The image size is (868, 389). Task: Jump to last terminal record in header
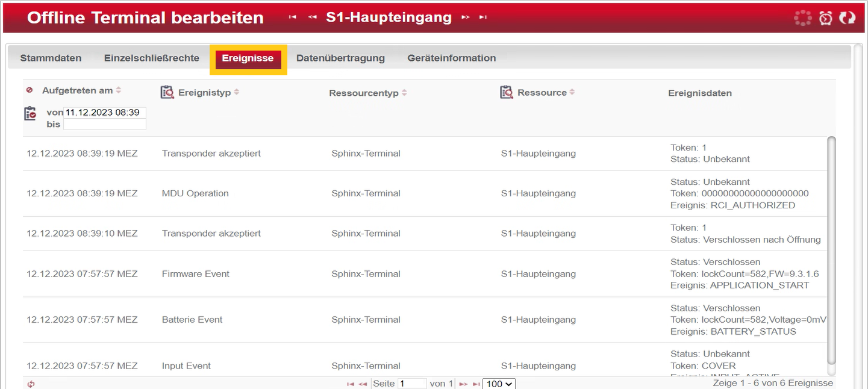pyautogui.click(x=483, y=17)
